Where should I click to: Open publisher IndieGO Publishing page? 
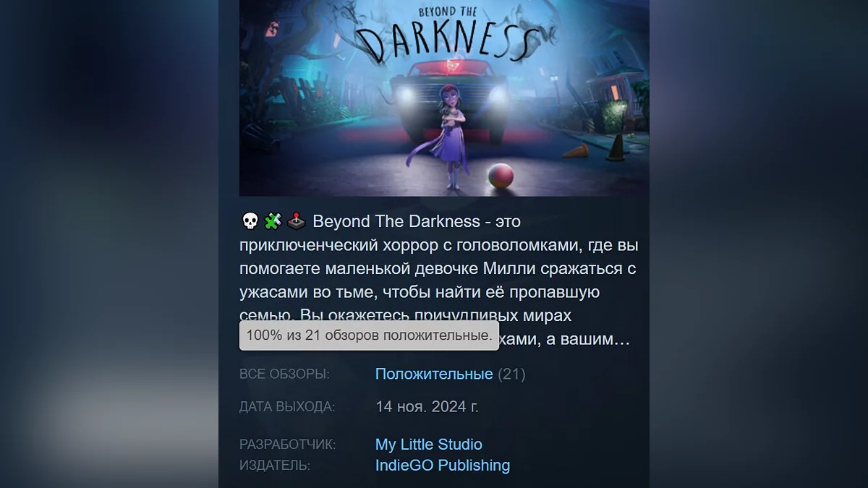[443, 466]
